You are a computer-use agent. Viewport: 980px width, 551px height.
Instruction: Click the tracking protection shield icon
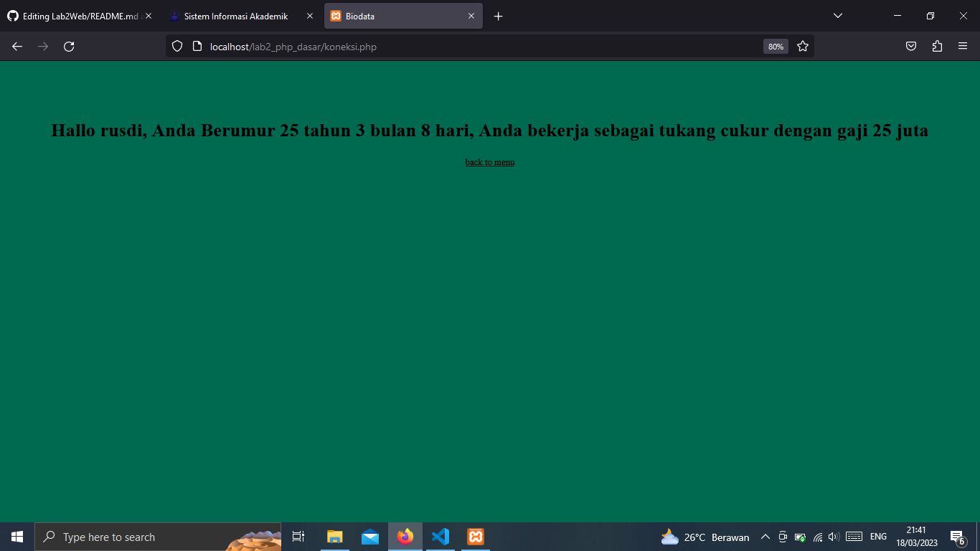pos(176,46)
